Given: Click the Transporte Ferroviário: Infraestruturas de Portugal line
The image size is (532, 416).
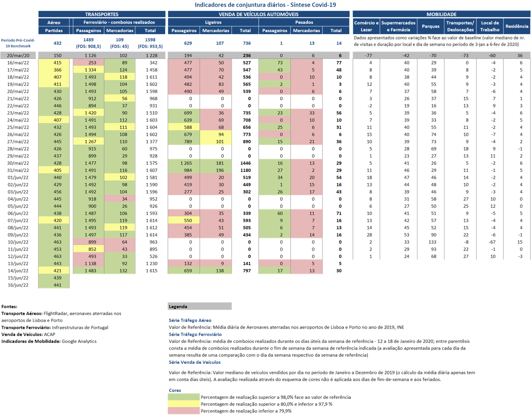Looking at the screenshot, I should point(55,327).
